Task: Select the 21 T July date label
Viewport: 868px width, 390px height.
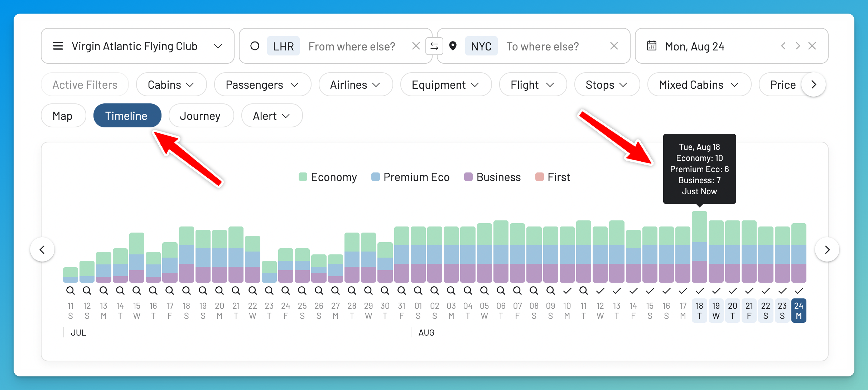Action: click(x=236, y=311)
